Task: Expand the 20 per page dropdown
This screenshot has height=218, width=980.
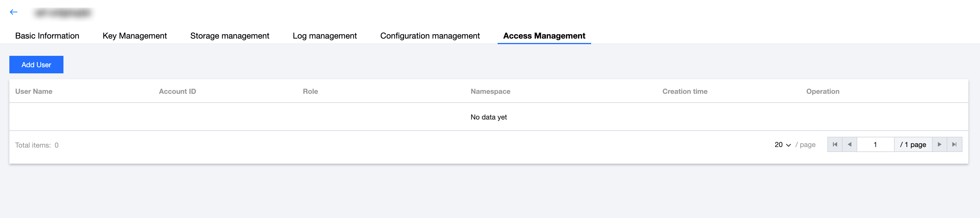Action: coord(783,145)
